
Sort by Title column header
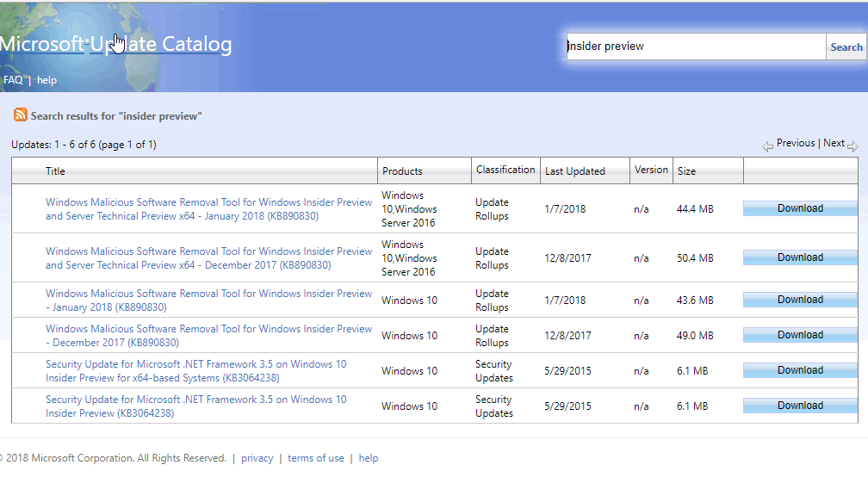click(x=55, y=171)
